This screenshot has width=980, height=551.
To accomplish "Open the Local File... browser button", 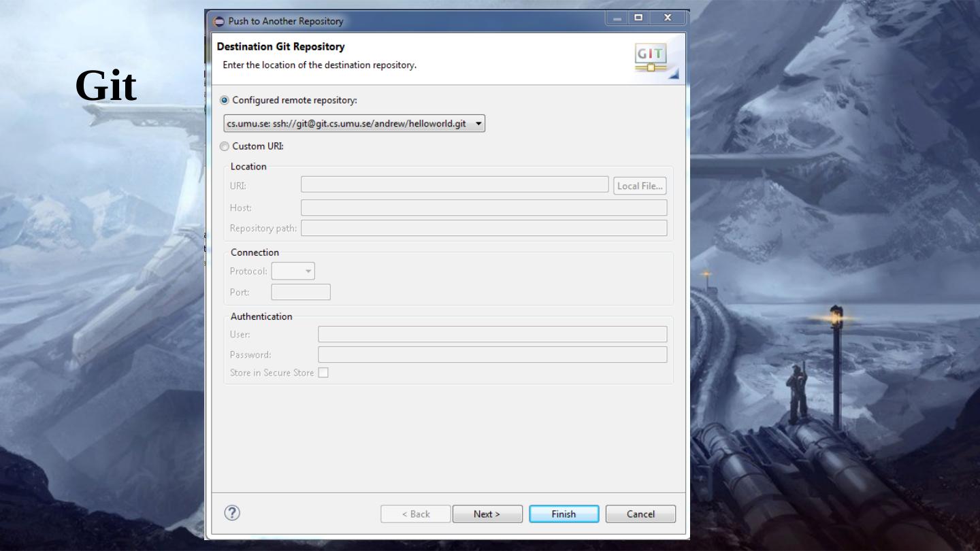I will tap(640, 186).
